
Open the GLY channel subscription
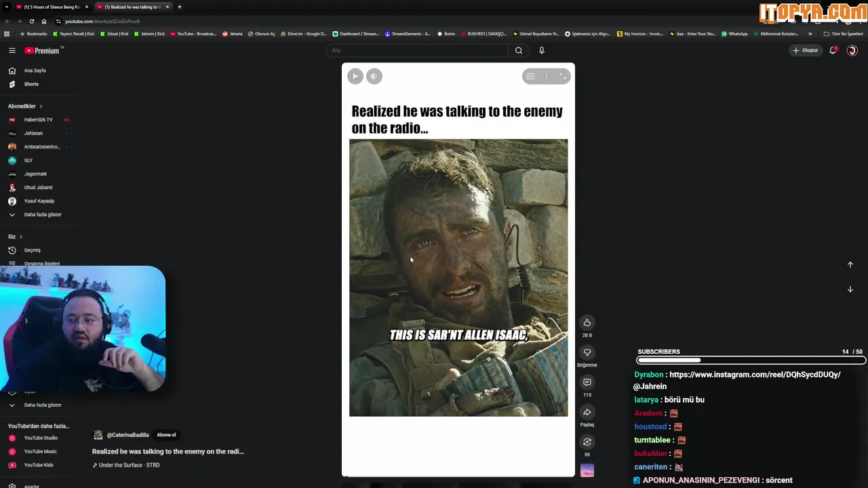(x=28, y=161)
